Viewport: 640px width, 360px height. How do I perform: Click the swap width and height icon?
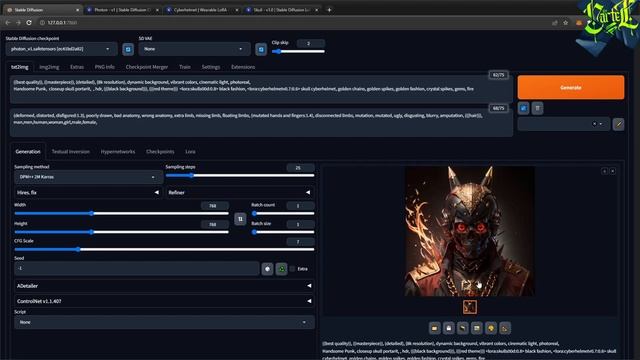(x=240, y=219)
